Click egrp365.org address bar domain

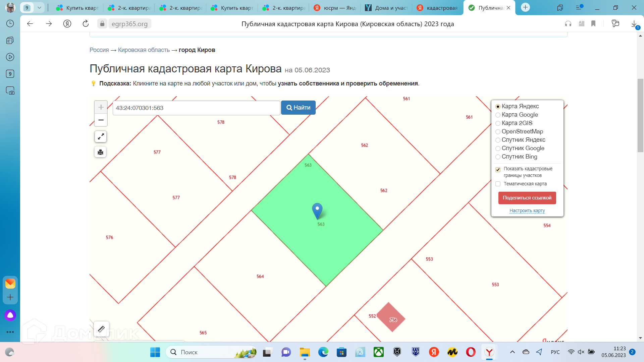click(x=129, y=24)
